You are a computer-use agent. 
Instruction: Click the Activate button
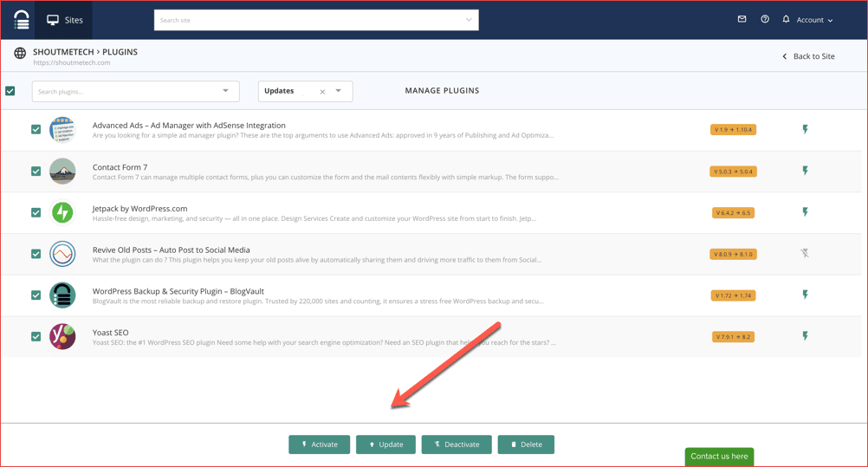[320, 444]
